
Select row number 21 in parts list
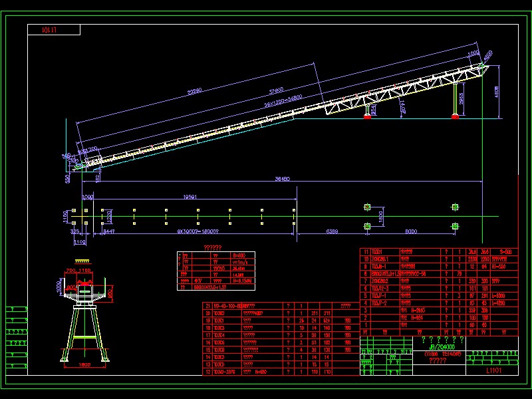pyautogui.click(x=208, y=306)
